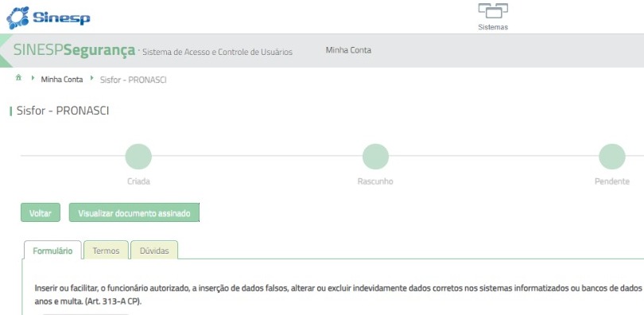Click the Pendente step label
The width and height of the screenshot is (644, 315).
612,181
